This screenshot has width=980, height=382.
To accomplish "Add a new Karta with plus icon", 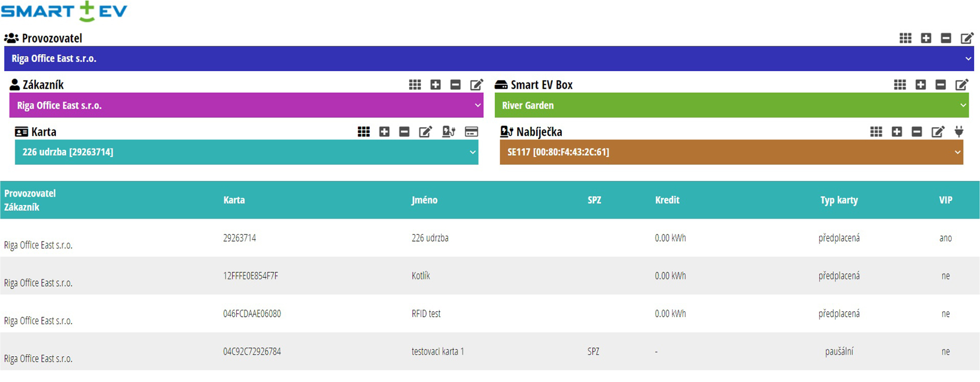I will (x=384, y=132).
